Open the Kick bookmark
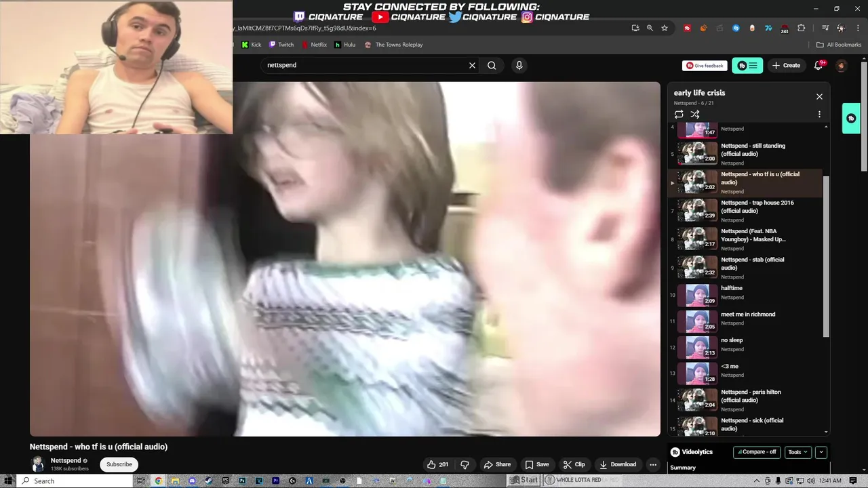 tap(252, 45)
